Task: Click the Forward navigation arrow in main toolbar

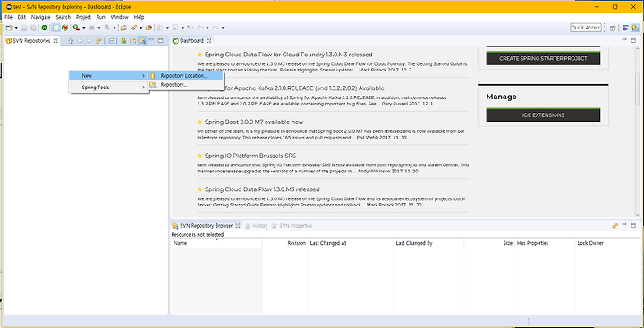Action: (x=216, y=28)
